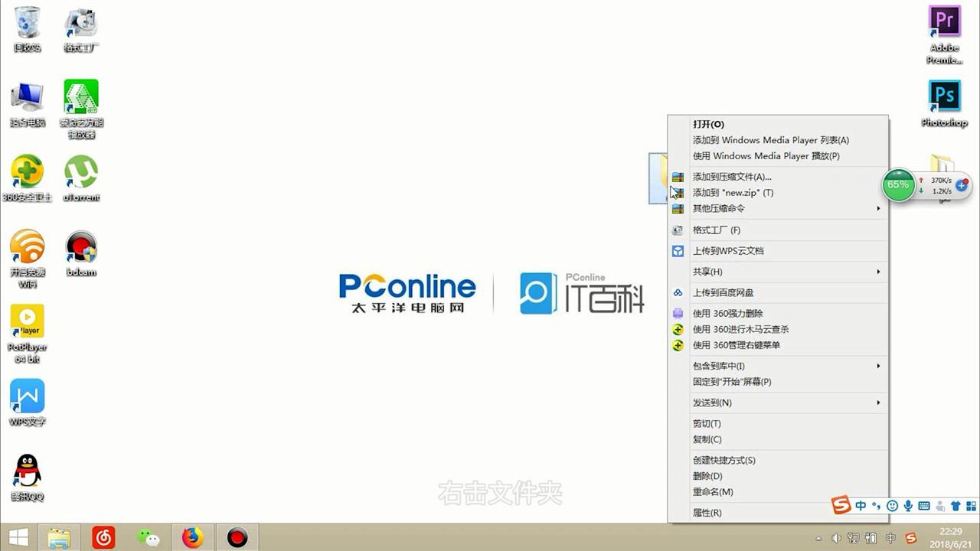
Task: Choose 删除(D) in context menu
Action: [x=778, y=476]
